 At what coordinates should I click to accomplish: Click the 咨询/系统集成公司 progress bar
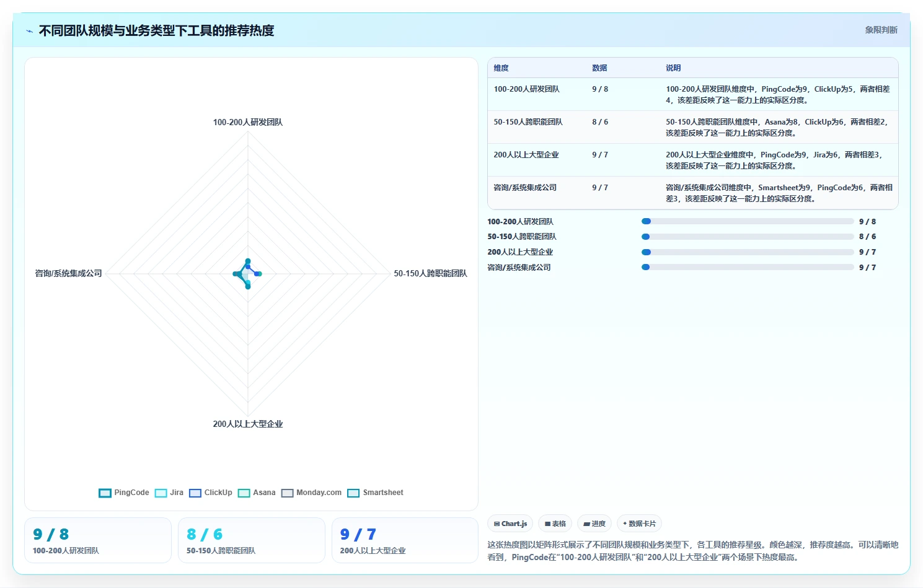pos(748,267)
